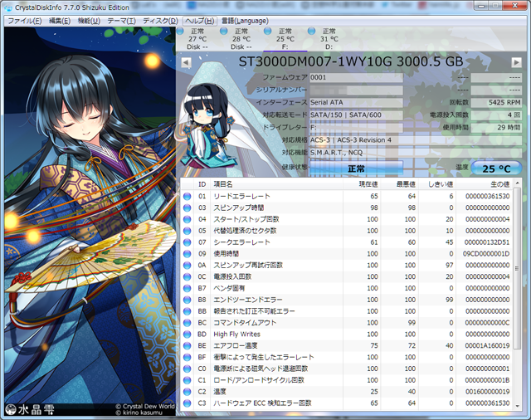Click the ID column header
The width and height of the screenshot is (531, 420).
pos(202,184)
